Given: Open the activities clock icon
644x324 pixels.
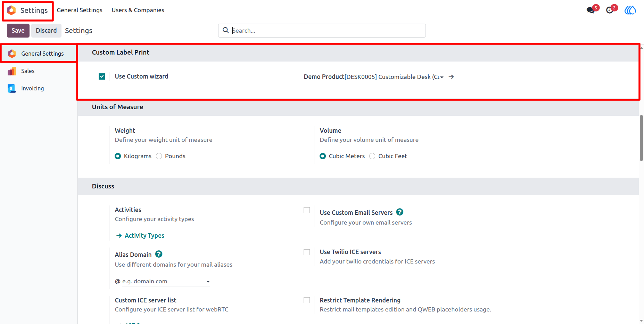Looking at the screenshot, I should coord(610,10).
